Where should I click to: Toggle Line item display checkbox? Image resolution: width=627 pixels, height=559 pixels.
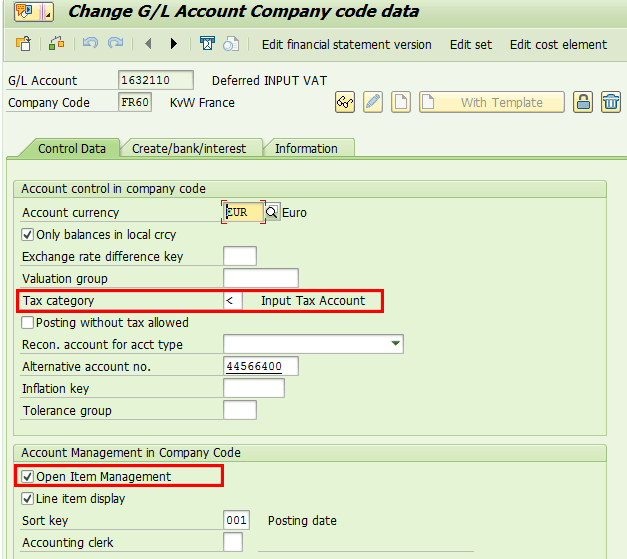(x=28, y=499)
